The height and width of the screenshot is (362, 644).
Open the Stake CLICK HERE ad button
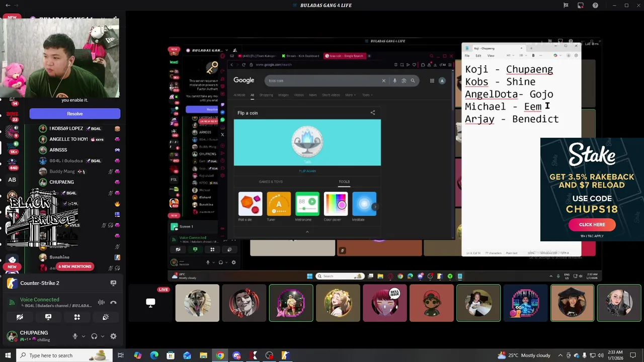pyautogui.click(x=592, y=225)
